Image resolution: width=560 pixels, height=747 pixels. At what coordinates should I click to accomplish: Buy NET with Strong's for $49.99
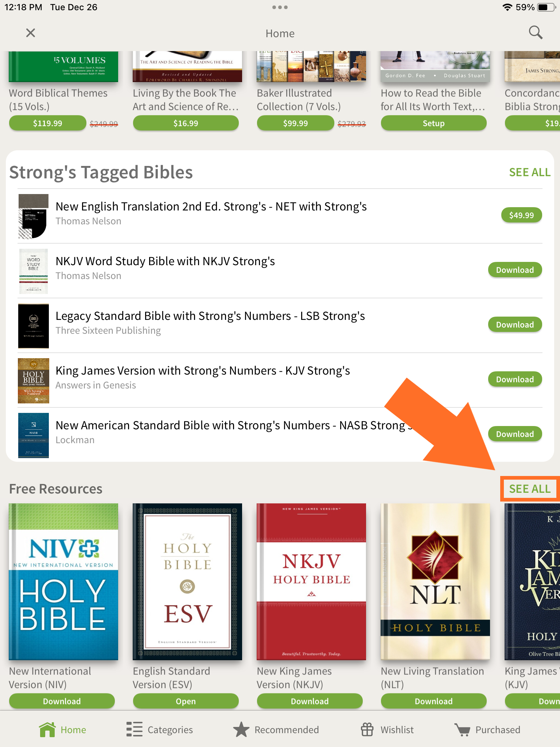[521, 215]
